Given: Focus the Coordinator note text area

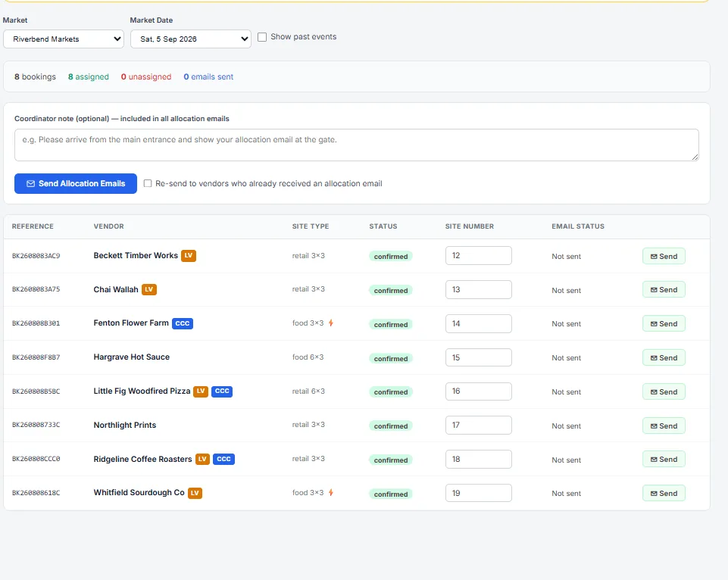Looking at the screenshot, I should click(357, 145).
